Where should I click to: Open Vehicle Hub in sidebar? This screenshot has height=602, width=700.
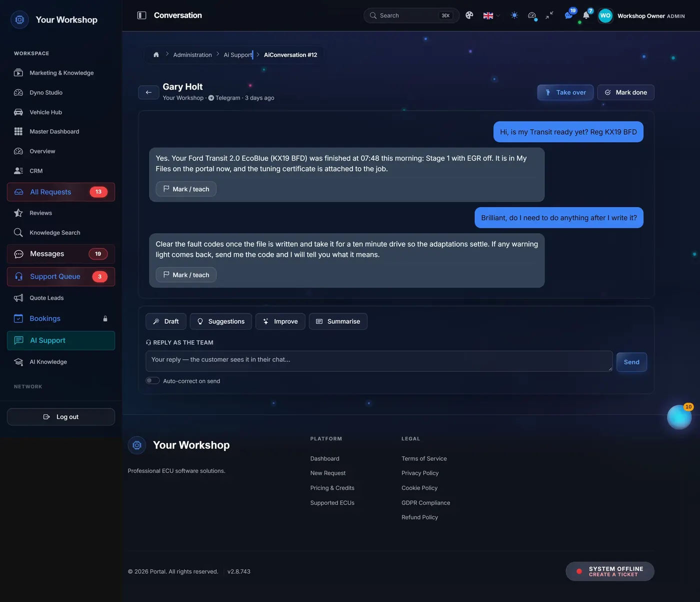(x=61, y=112)
